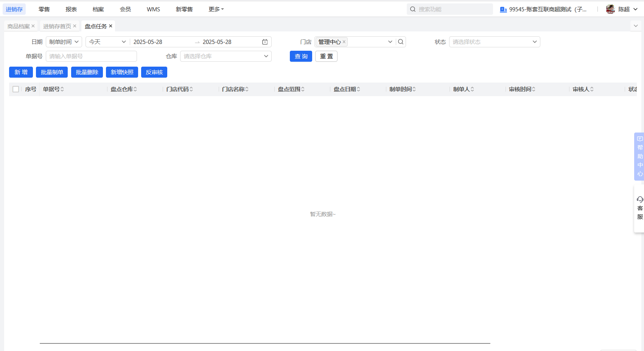The image size is (644, 351).
Task: Open the 制单时间 date type dropdown
Action: pos(64,42)
